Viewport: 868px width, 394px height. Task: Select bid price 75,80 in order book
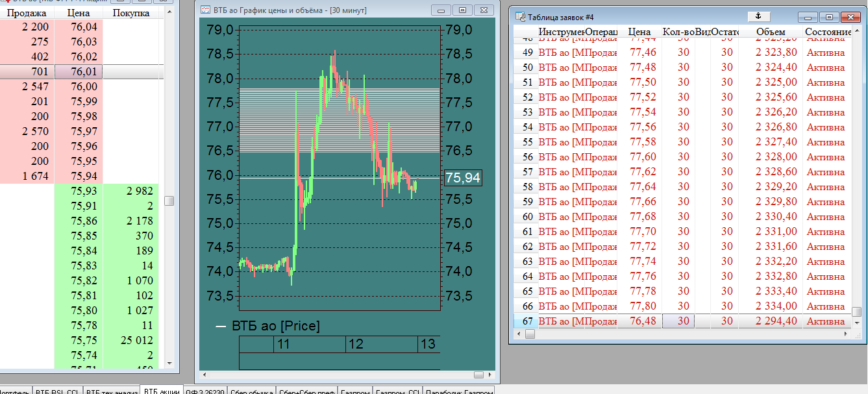coord(84,311)
